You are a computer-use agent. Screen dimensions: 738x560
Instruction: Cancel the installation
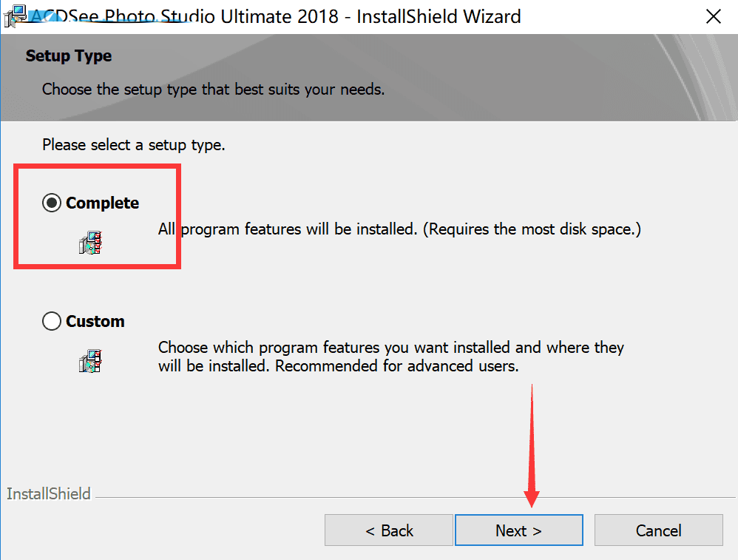point(658,530)
